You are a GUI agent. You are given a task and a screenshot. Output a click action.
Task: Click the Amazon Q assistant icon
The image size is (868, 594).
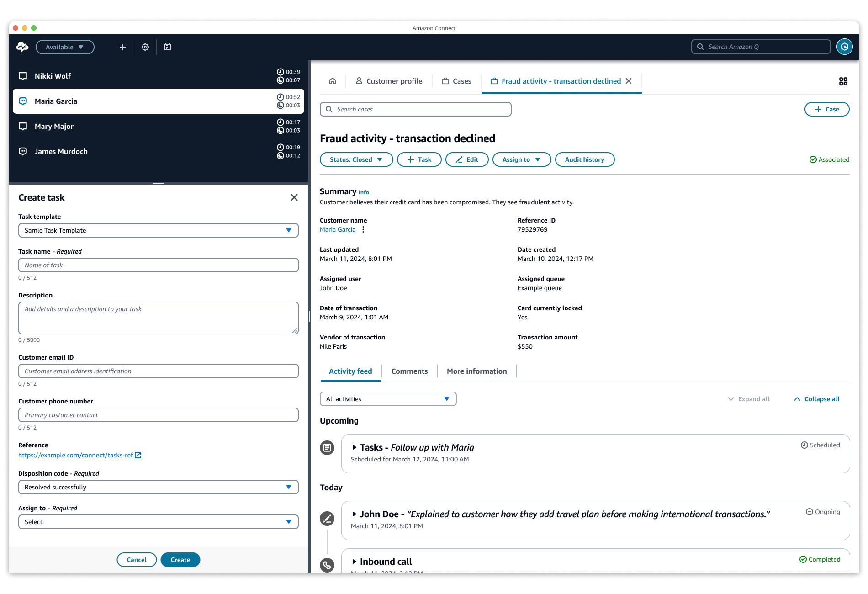(844, 47)
